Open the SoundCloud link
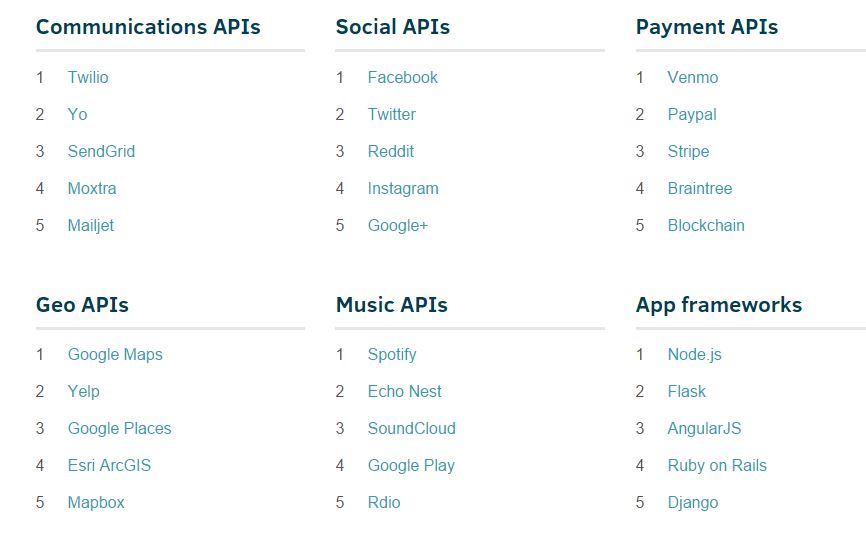 (411, 428)
